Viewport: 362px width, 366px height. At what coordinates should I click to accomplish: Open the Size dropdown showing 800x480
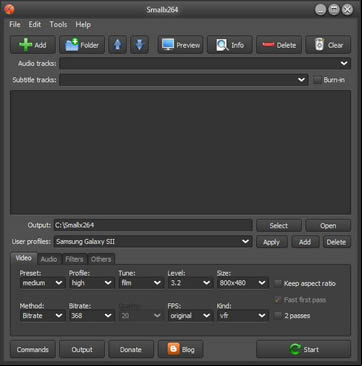point(243,283)
